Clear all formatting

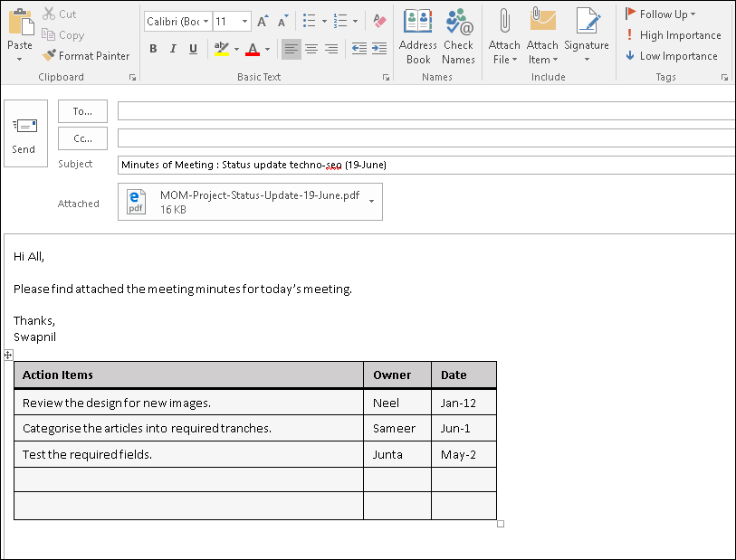(x=379, y=21)
